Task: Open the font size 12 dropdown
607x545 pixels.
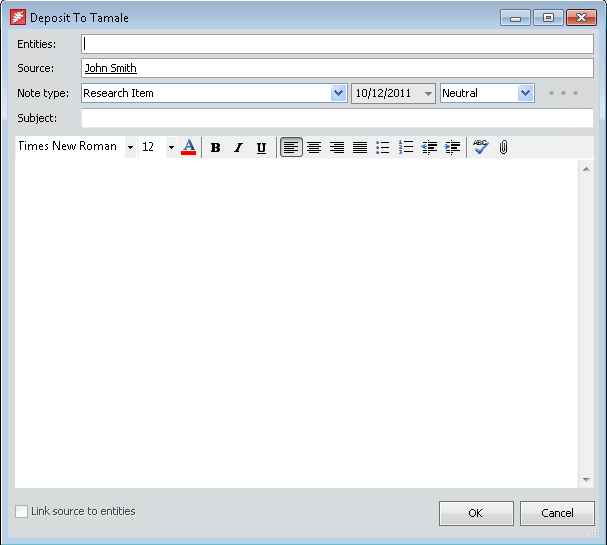Action: [171, 147]
